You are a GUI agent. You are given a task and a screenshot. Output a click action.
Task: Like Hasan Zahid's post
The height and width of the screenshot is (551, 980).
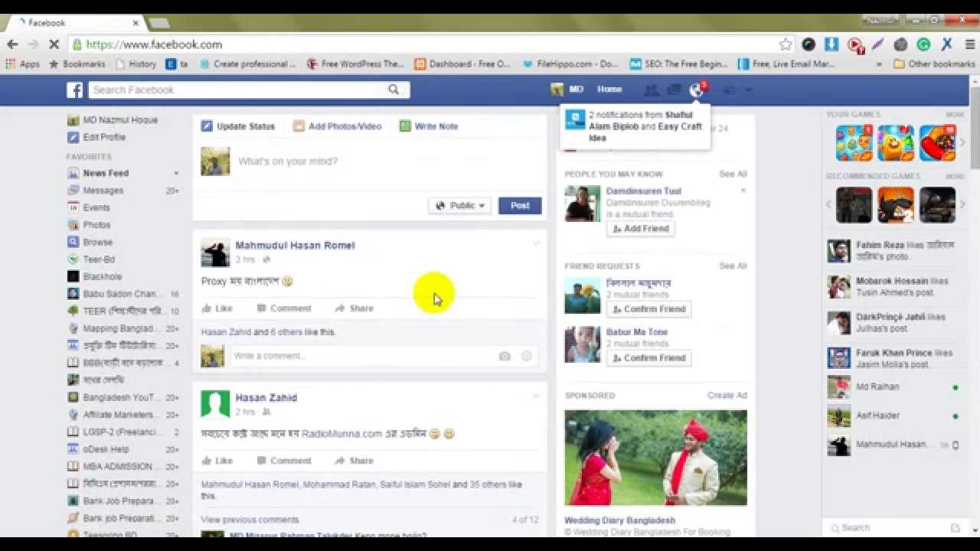(217, 461)
